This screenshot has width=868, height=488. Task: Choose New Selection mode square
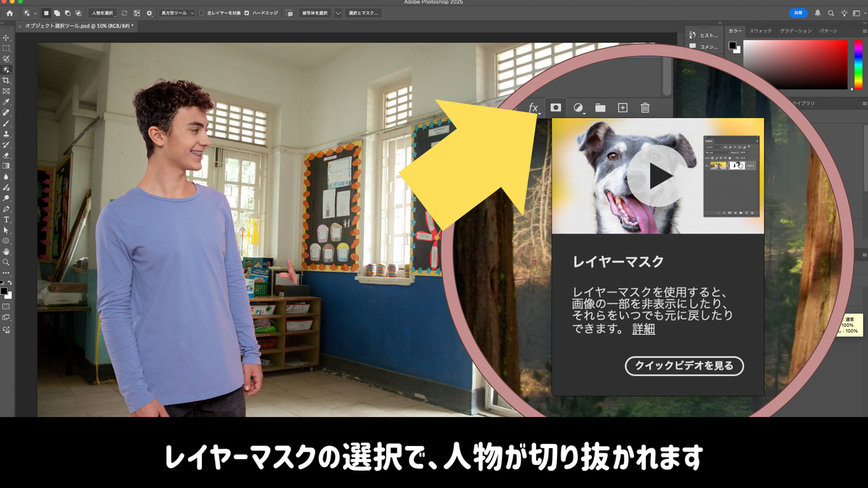[46, 13]
